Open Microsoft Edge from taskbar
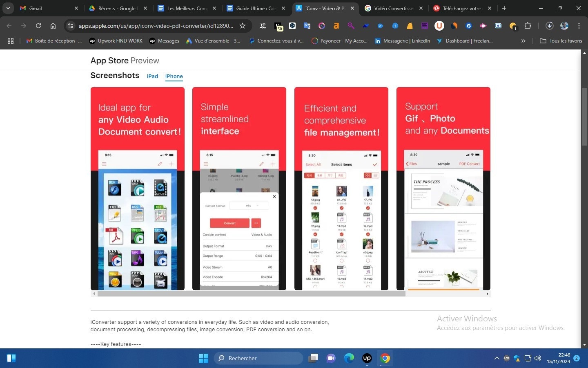This screenshot has height=368, width=588. [349, 358]
